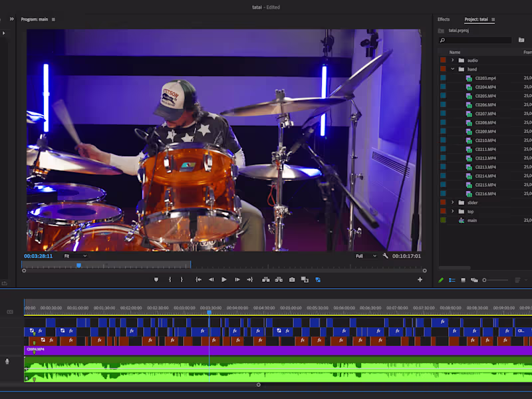
Task: Expand the audio bin folder
Action: (453, 61)
